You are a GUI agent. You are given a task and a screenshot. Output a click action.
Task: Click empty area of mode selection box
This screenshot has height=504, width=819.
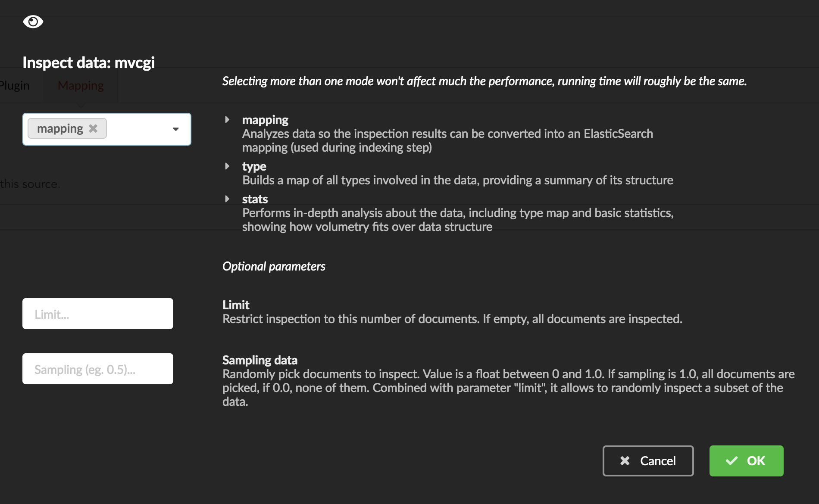pos(137,129)
